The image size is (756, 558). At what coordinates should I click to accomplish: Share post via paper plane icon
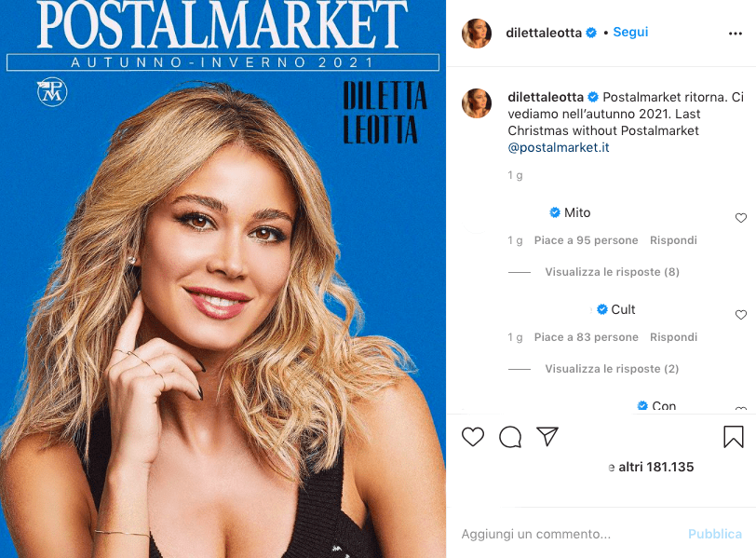point(547,437)
